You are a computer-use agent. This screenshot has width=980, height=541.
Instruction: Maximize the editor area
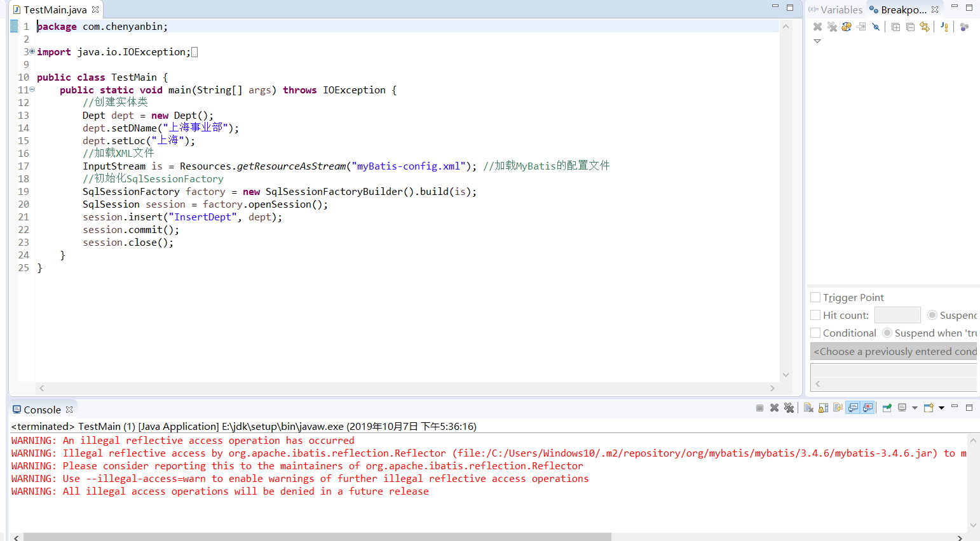pos(790,8)
